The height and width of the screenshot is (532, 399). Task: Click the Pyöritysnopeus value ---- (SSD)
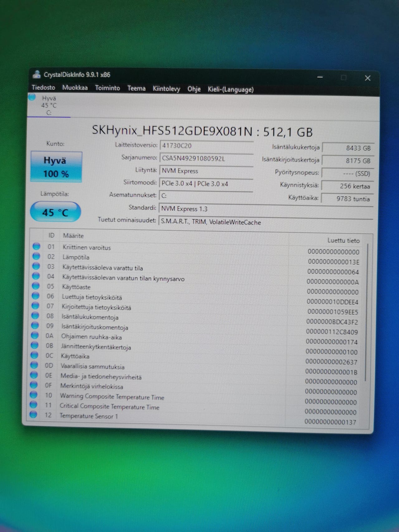pos(348,174)
